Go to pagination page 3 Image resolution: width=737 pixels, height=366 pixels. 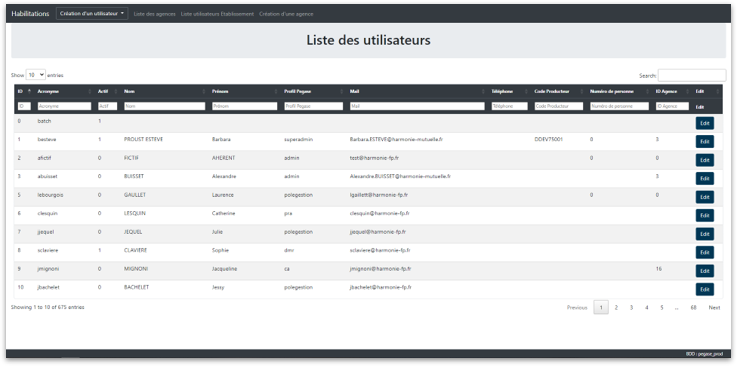coord(631,308)
